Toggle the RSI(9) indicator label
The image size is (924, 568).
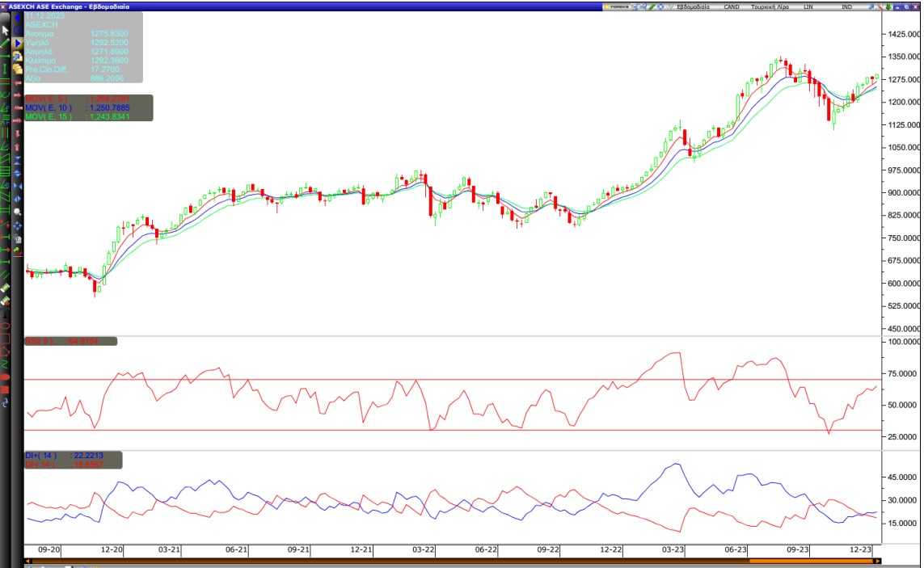(x=39, y=341)
